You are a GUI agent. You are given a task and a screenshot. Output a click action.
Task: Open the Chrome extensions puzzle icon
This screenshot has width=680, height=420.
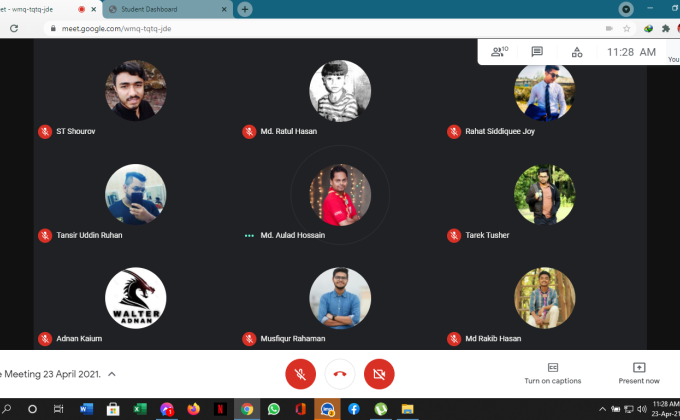[666, 29]
